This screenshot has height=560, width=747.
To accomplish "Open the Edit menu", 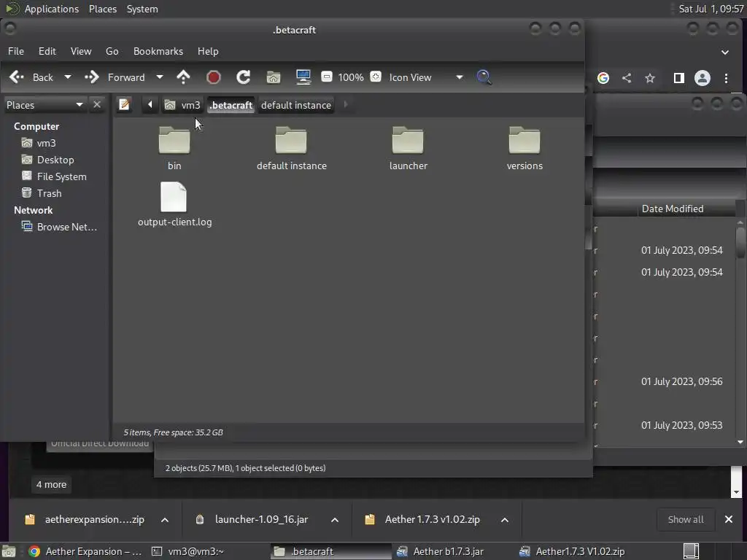I will point(47,51).
